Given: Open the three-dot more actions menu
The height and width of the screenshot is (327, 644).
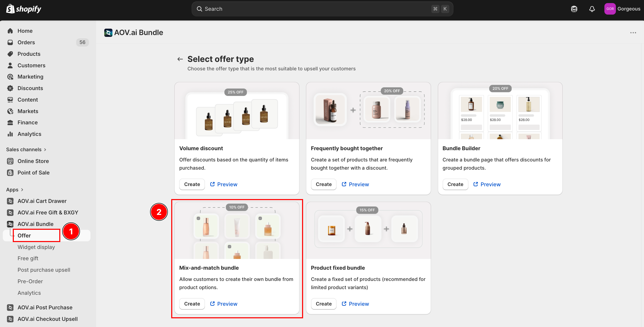Looking at the screenshot, I should (x=633, y=33).
